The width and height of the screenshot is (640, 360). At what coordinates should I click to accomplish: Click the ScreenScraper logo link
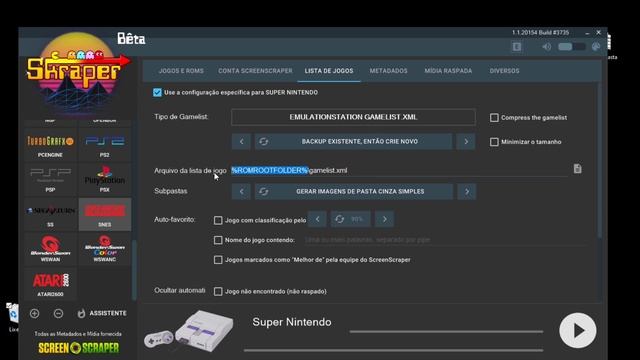coord(79,348)
